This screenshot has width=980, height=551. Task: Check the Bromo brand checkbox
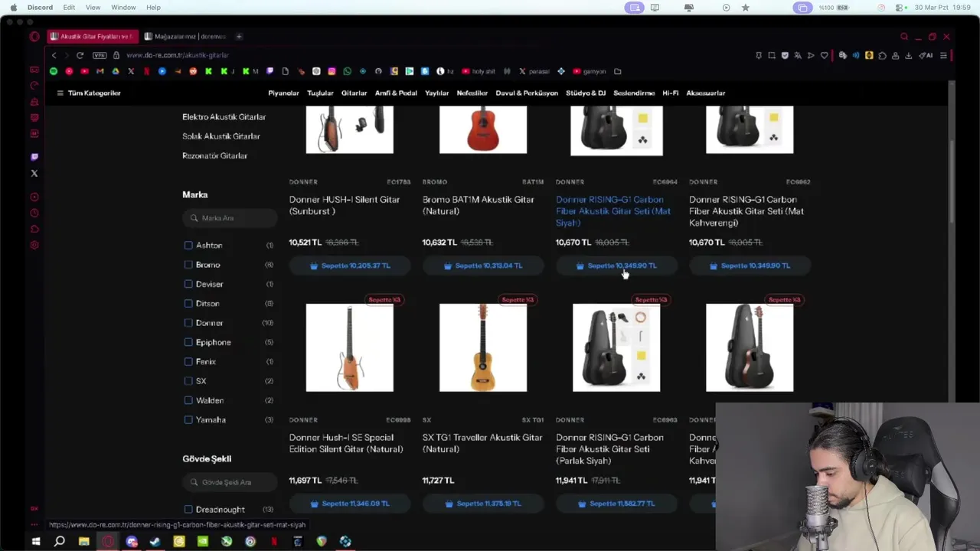[x=188, y=265]
